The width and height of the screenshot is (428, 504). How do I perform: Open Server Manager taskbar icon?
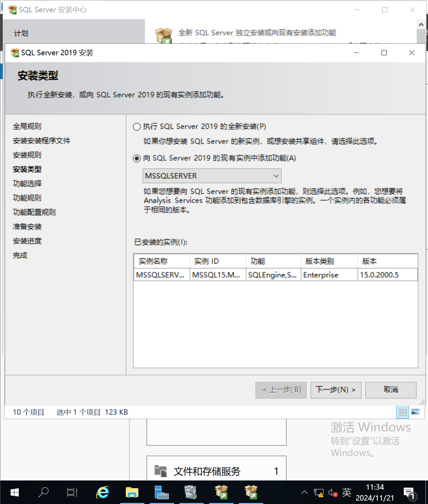coord(161,492)
